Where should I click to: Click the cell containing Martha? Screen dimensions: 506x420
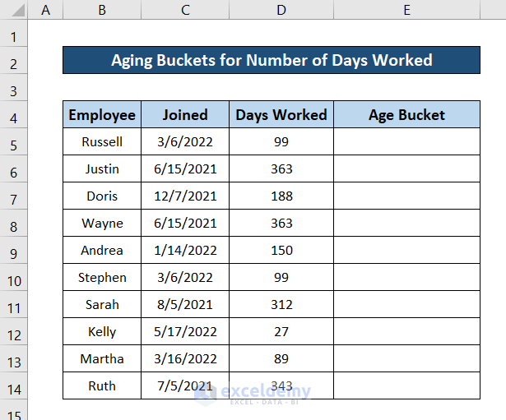click(102, 359)
